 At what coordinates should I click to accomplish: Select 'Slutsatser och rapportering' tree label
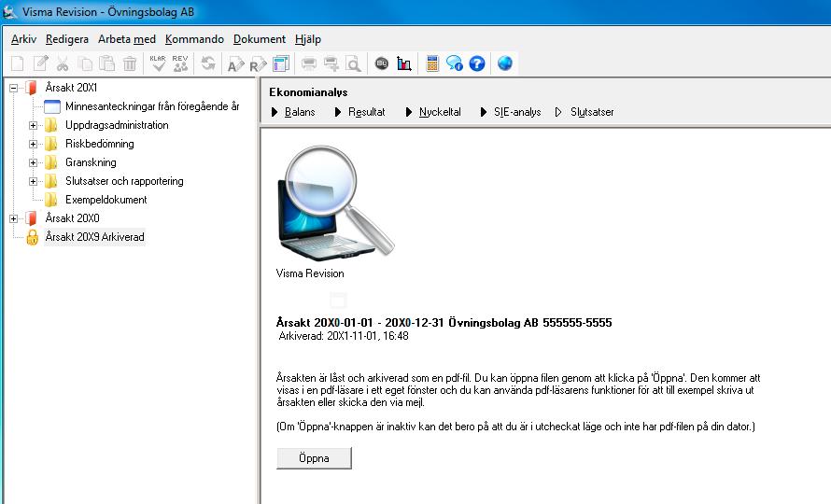pos(124,181)
